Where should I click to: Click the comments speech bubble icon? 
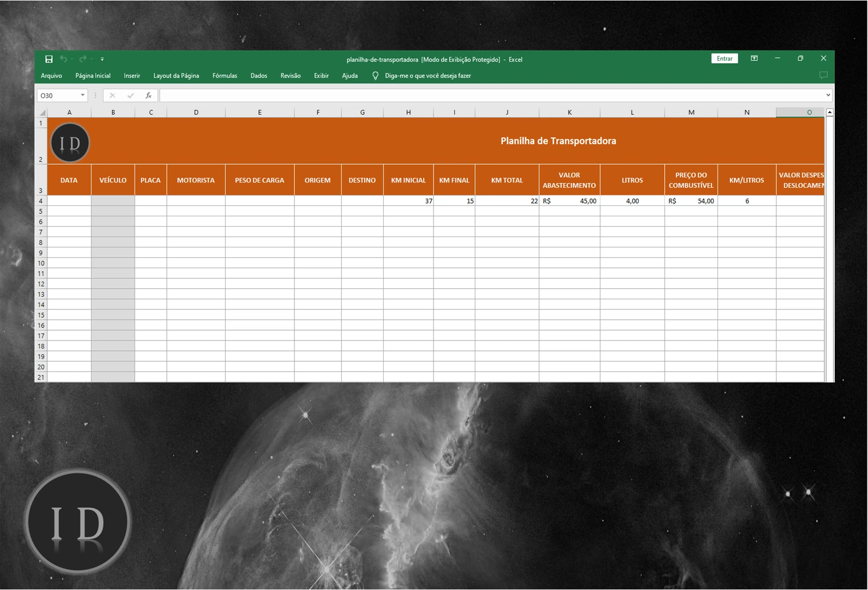click(x=823, y=75)
